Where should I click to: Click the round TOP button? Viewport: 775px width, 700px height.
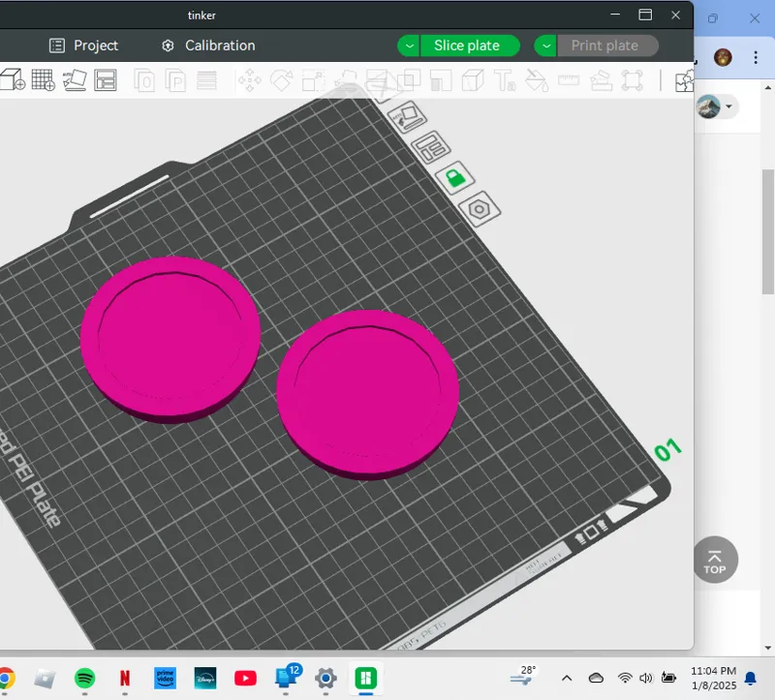pyautogui.click(x=715, y=560)
